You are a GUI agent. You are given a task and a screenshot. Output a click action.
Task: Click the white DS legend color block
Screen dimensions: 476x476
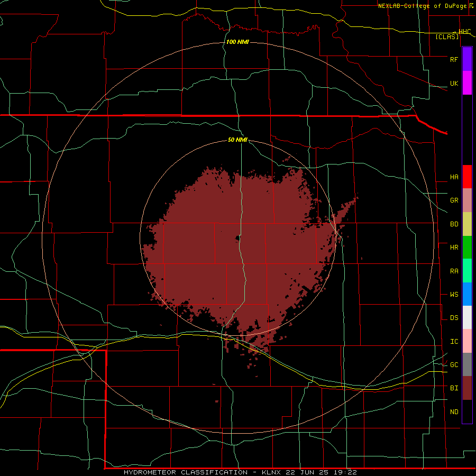pyautogui.click(x=467, y=317)
